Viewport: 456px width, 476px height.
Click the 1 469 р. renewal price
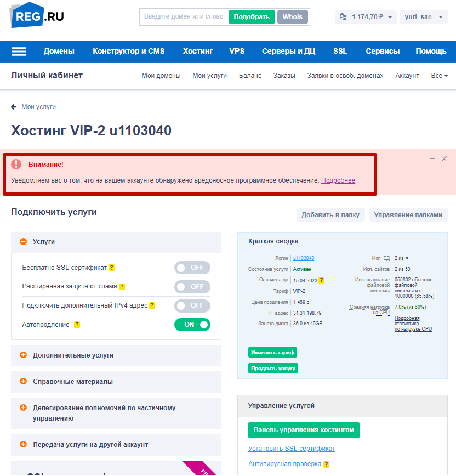(x=301, y=302)
